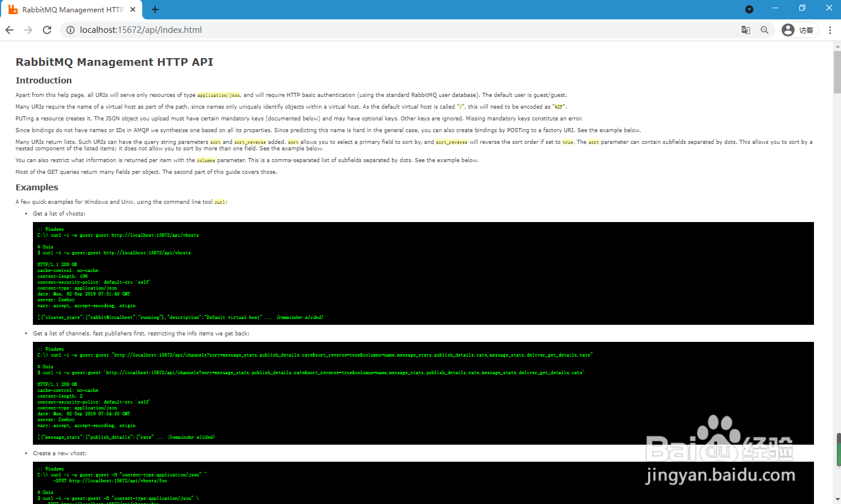Click the Unix vhosts curl command line
This screenshot has height=504, width=841.
114,253
